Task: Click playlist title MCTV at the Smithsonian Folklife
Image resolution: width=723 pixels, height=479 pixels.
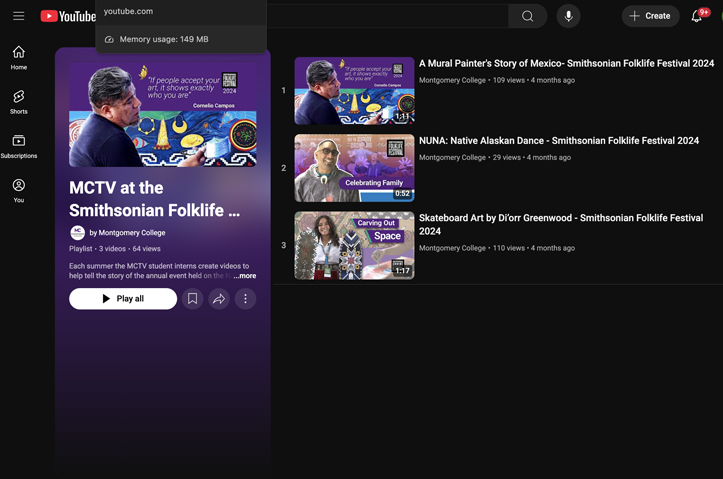Action: (154, 199)
